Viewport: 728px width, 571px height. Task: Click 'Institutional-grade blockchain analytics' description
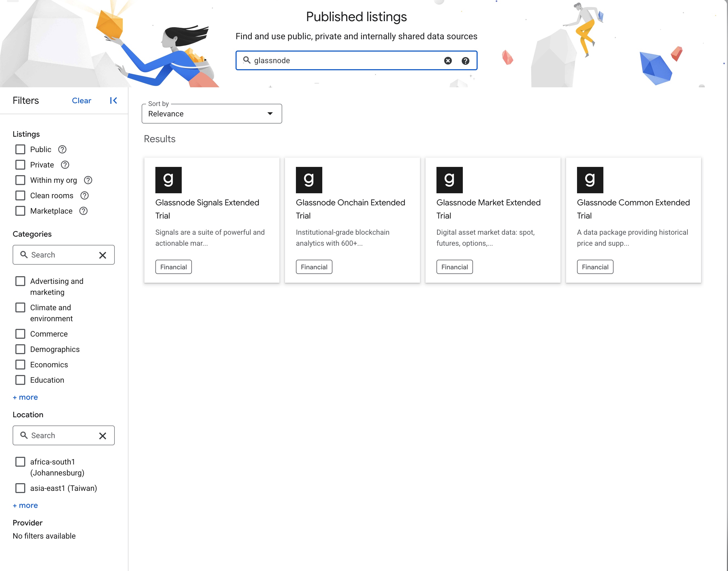coord(343,238)
